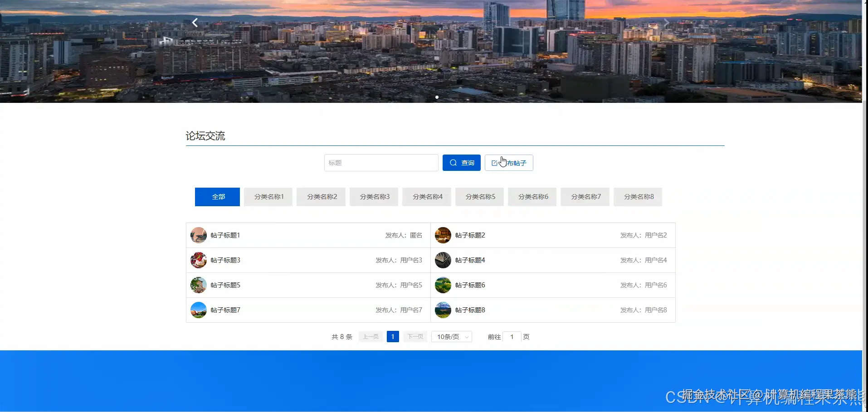This screenshot has width=868, height=412.
Task: Open the 10条/页 page size dropdown
Action: [451, 336]
